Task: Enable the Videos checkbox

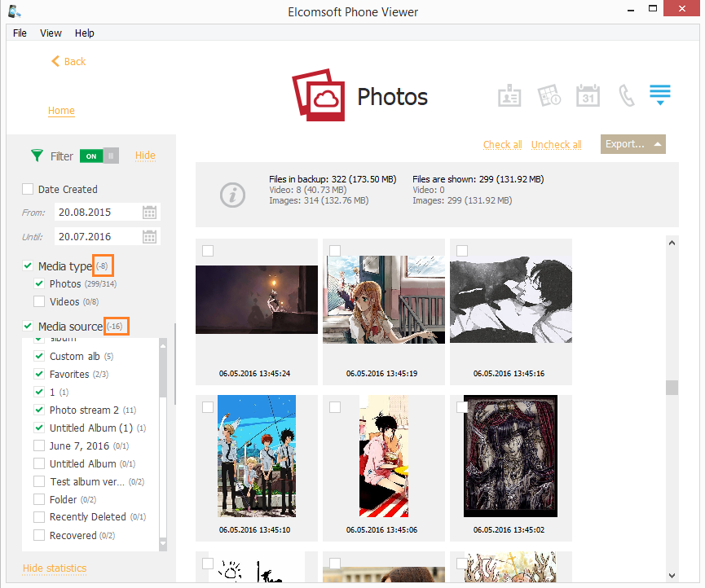Action: [38, 301]
